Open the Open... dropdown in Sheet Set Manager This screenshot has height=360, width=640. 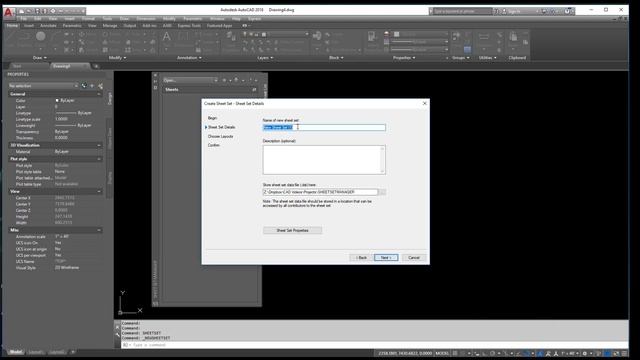[x=190, y=80]
